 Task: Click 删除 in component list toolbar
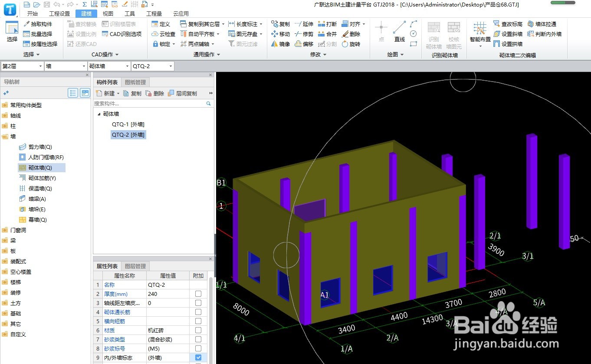[x=154, y=93]
